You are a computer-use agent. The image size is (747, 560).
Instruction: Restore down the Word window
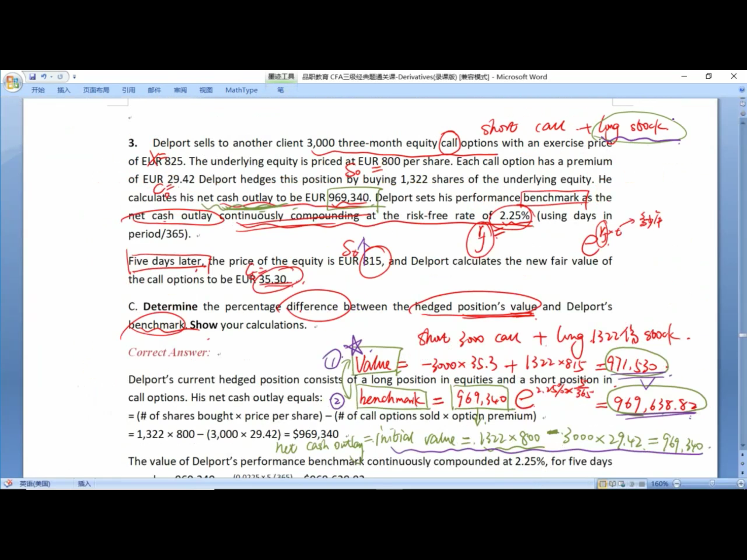pyautogui.click(x=709, y=76)
